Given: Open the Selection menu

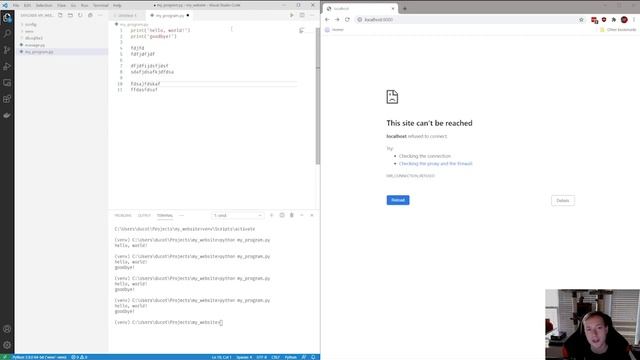Looking at the screenshot, I should 44,5.
